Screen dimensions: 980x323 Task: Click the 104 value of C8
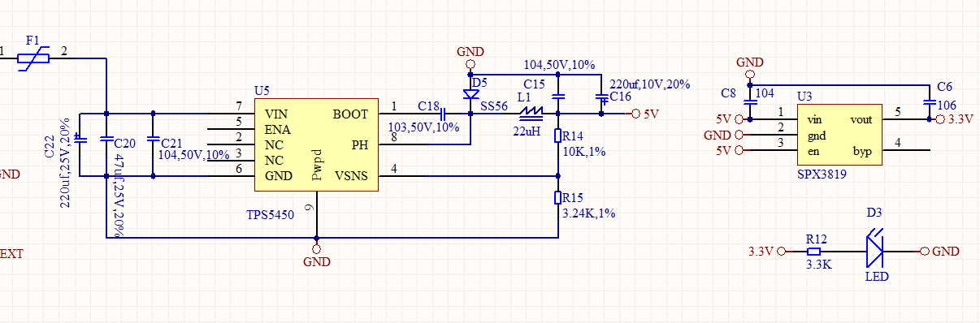click(x=765, y=93)
